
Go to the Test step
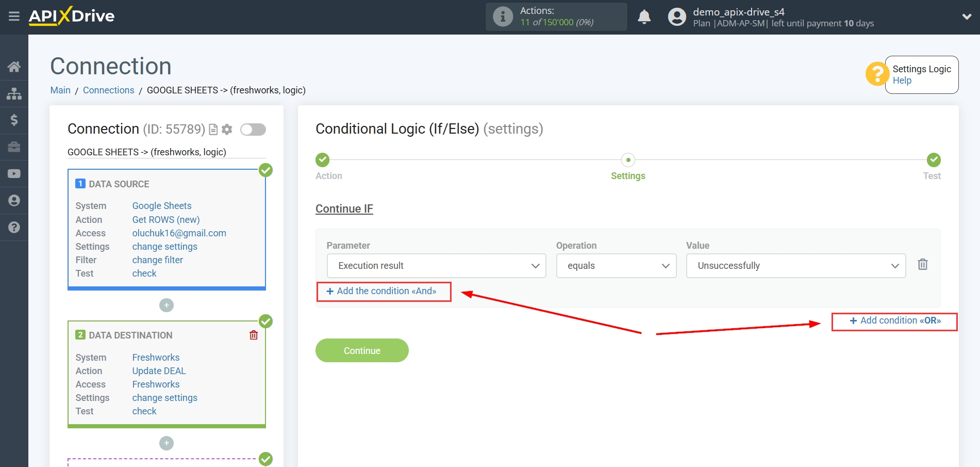click(x=932, y=176)
